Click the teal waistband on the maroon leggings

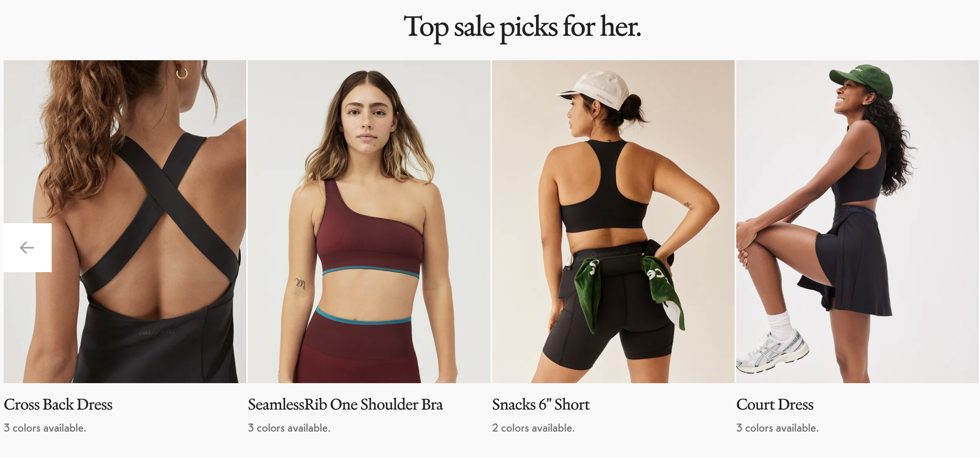pyautogui.click(x=363, y=317)
